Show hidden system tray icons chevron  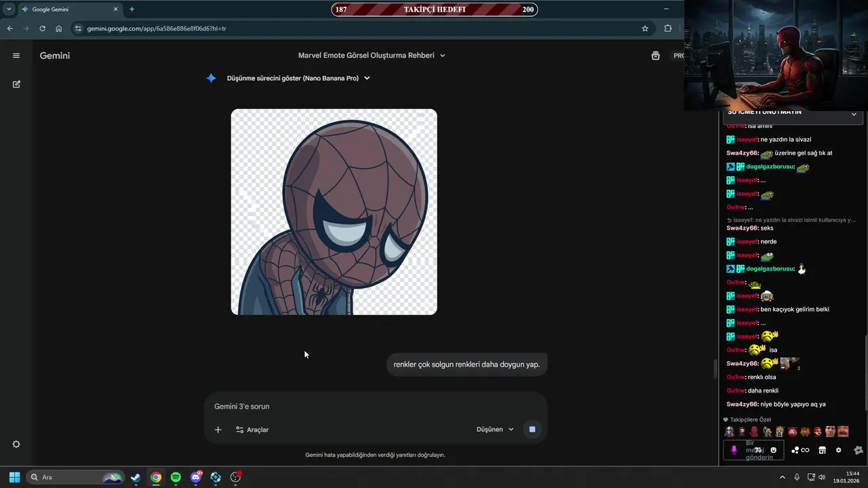click(782, 477)
